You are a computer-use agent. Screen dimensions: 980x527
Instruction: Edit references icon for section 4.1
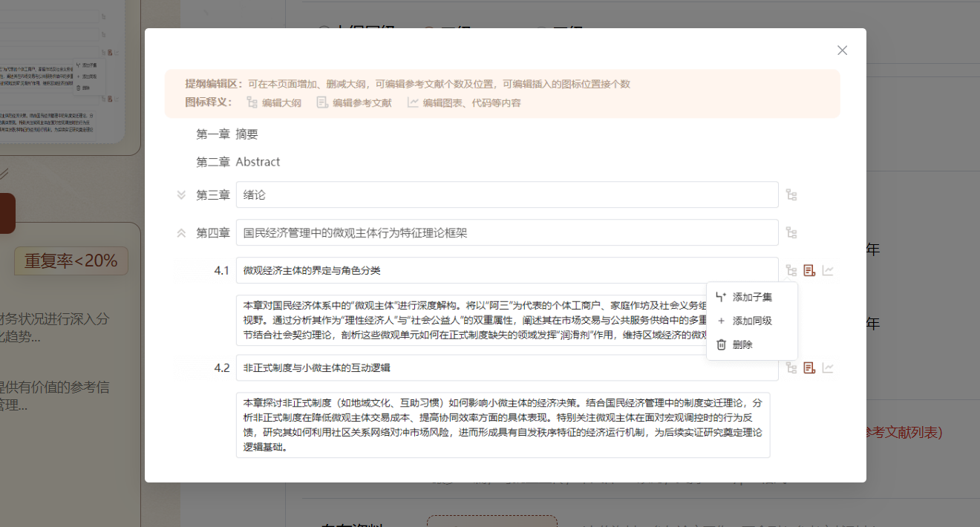(x=809, y=271)
